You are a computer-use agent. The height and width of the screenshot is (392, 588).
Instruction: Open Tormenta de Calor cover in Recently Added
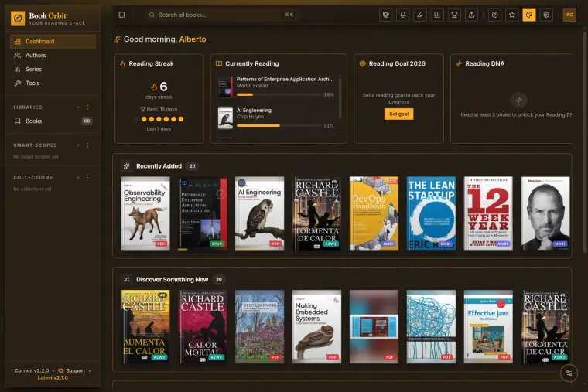point(317,213)
